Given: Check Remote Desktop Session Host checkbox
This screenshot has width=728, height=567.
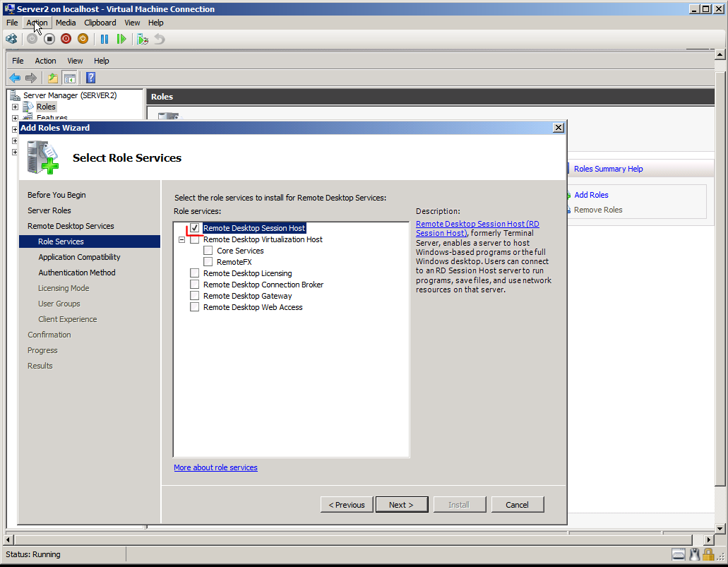Looking at the screenshot, I should point(195,228).
